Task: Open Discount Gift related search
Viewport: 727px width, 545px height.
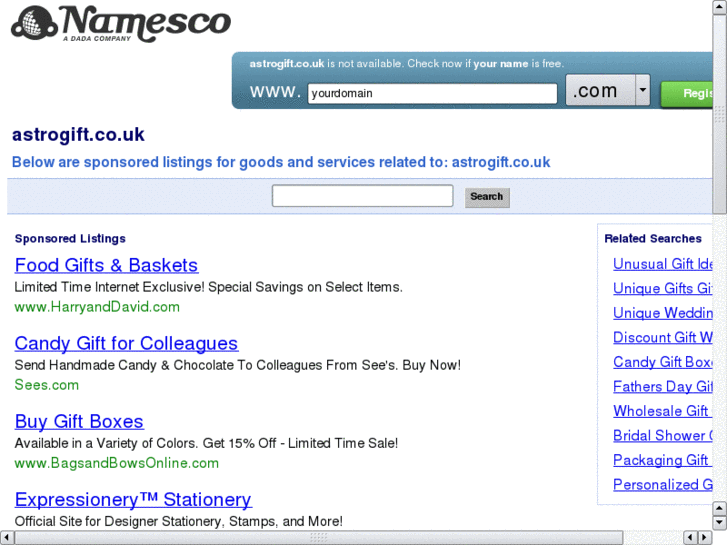Action: [x=663, y=338]
